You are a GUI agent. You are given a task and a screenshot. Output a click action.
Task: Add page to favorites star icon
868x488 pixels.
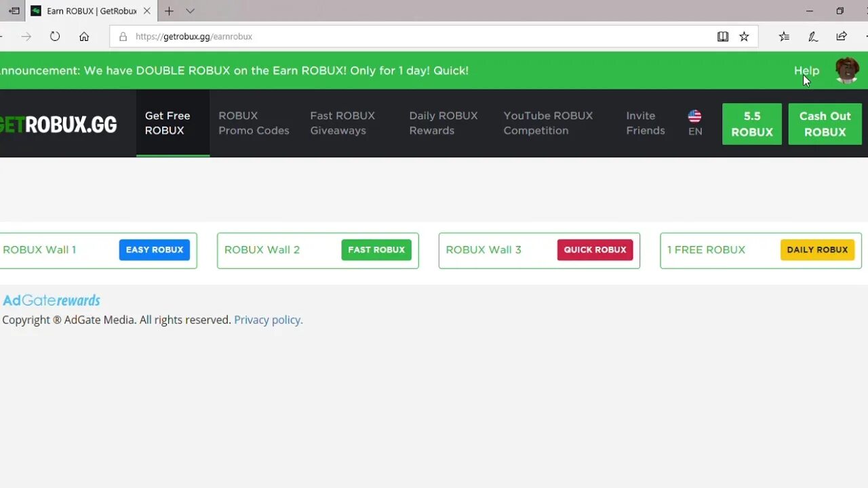pyautogui.click(x=744, y=37)
